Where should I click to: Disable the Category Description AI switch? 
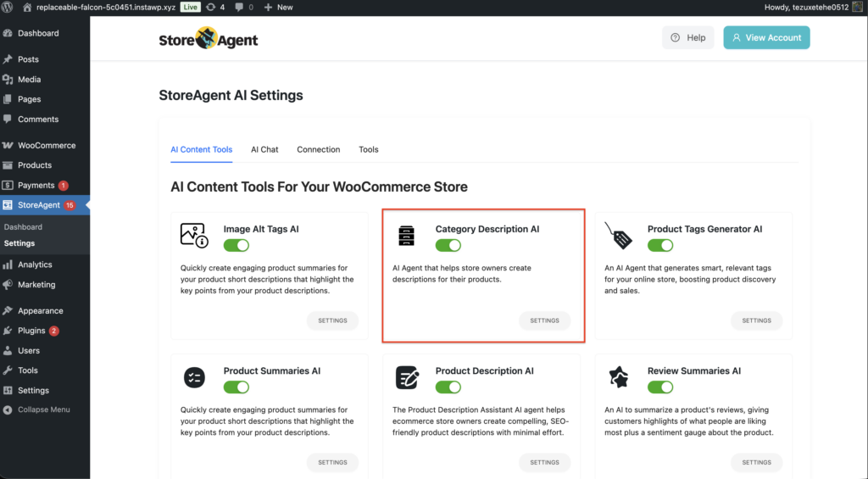(448, 245)
